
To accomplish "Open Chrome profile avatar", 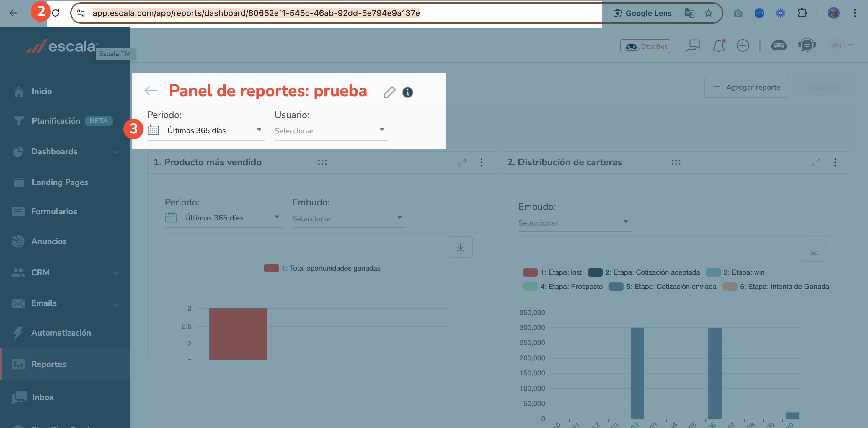I will pyautogui.click(x=834, y=13).
